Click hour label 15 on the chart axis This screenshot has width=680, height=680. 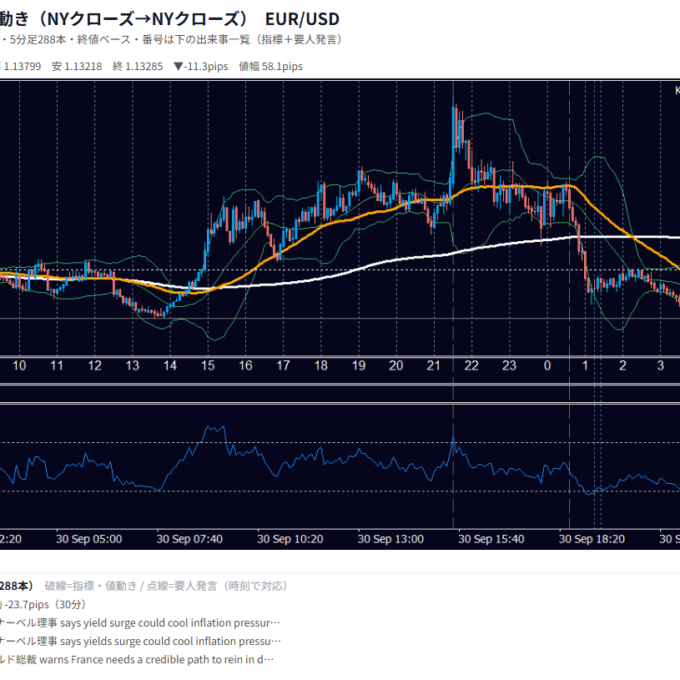pos(208,366)
